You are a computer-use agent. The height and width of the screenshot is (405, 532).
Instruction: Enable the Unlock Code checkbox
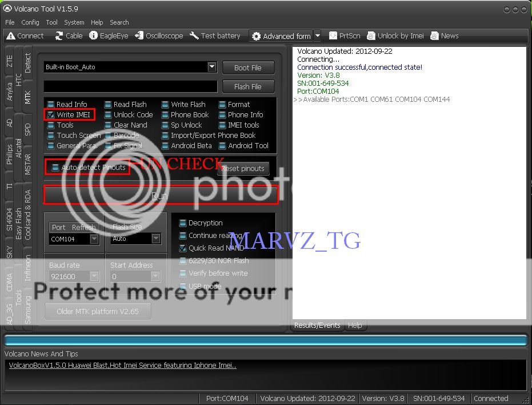point(108,115)
